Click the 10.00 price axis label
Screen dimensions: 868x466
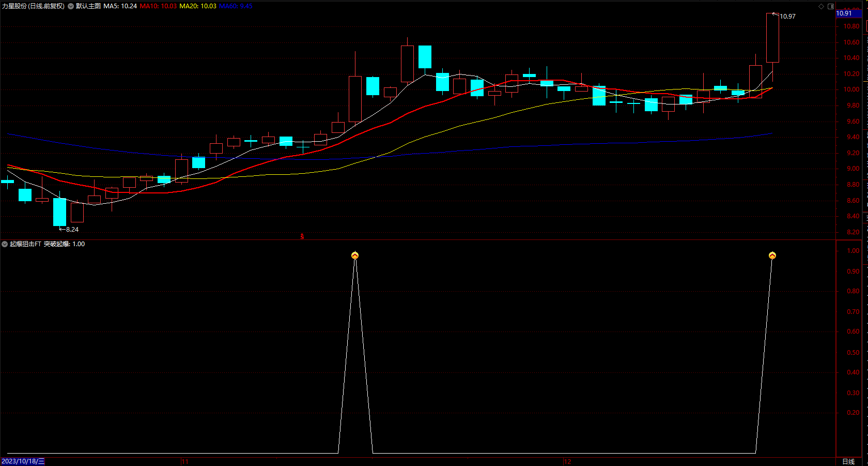click(851, 89)
